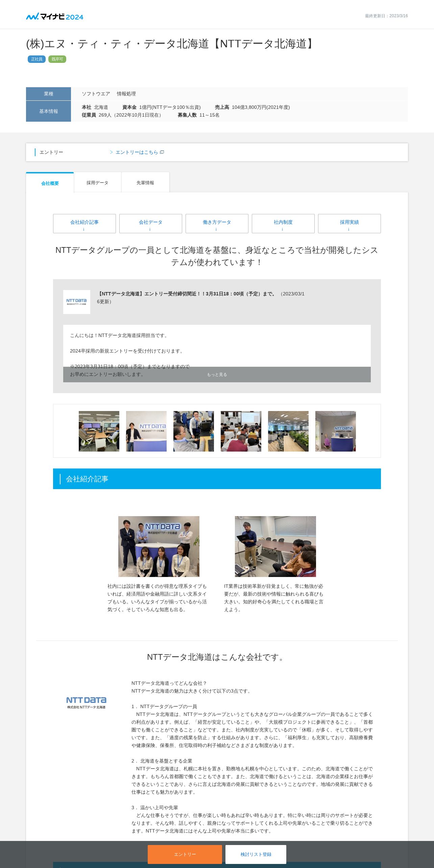The image size is (434, 868).
Task: Jump to 社内制度 section
Action: (x=283, y=223)
